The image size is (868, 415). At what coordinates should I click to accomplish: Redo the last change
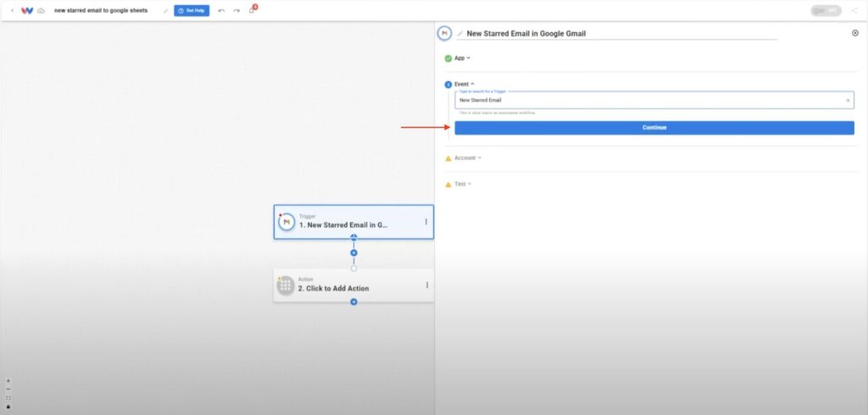(x=236, y=10)
